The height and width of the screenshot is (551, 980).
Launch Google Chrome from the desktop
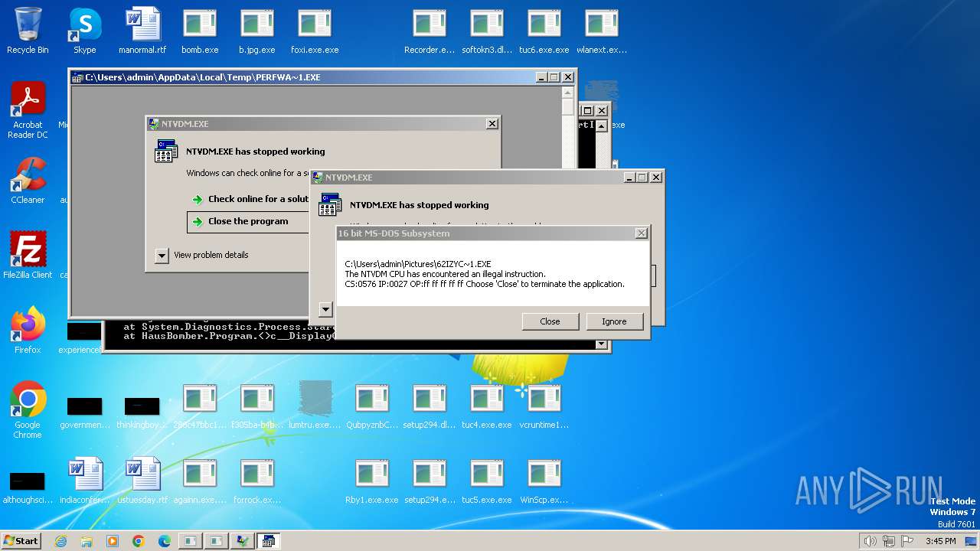click(28, 410)
